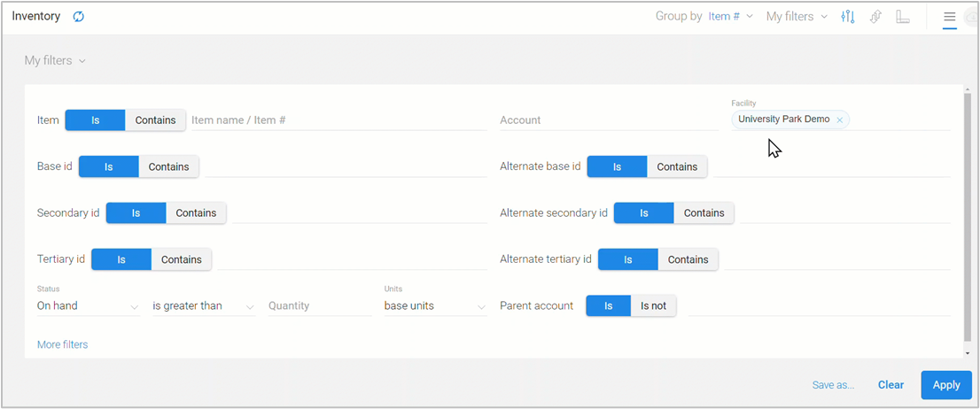
Task: Open My filters menu in top header
Action: tap(797, 17)
